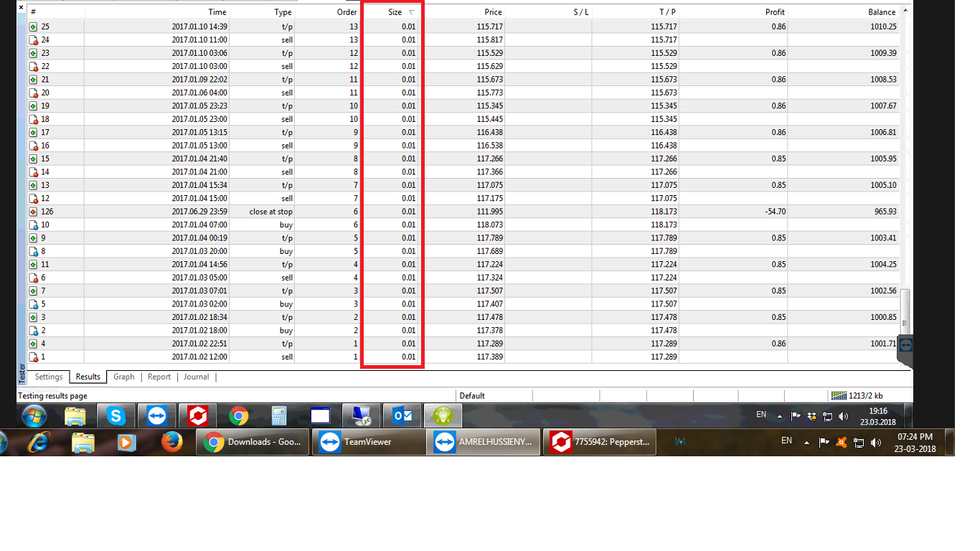Open the 7755942 Pepperstone taskbar window
This screenshot has width=980, height=551.
[x=600, y=442]
